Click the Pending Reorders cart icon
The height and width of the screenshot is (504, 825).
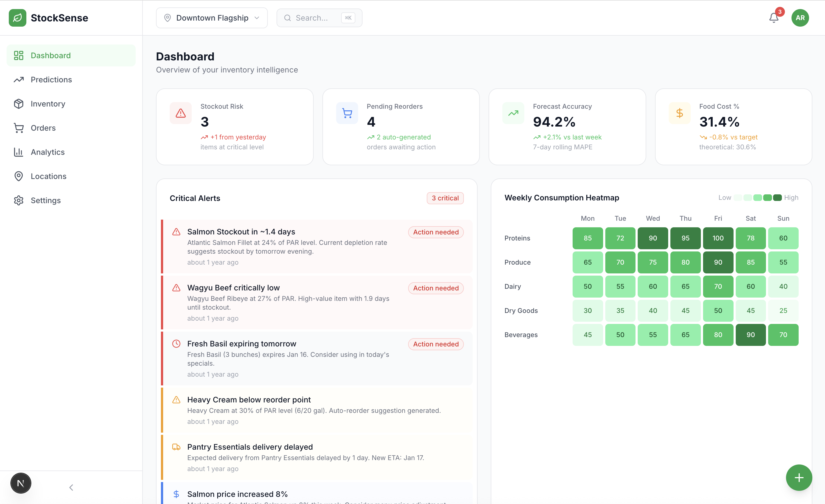point(347,113)
